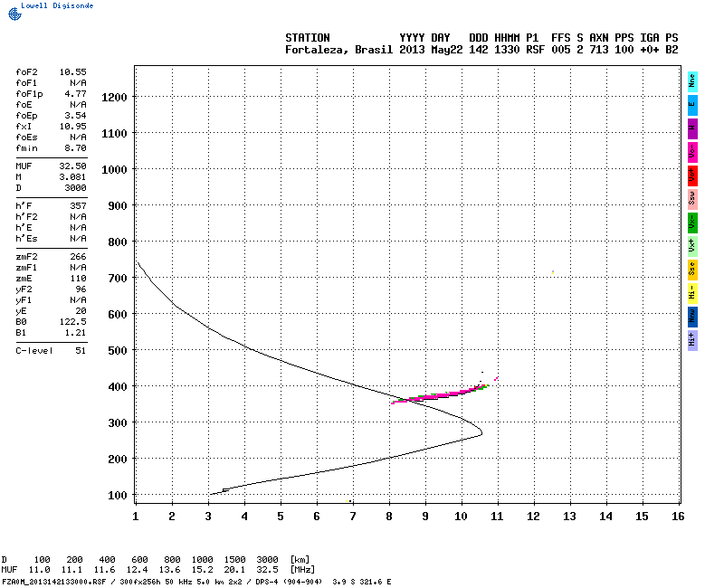
Task: Select the cyan Nne legend swatch
Action: [x=692, y=81]
